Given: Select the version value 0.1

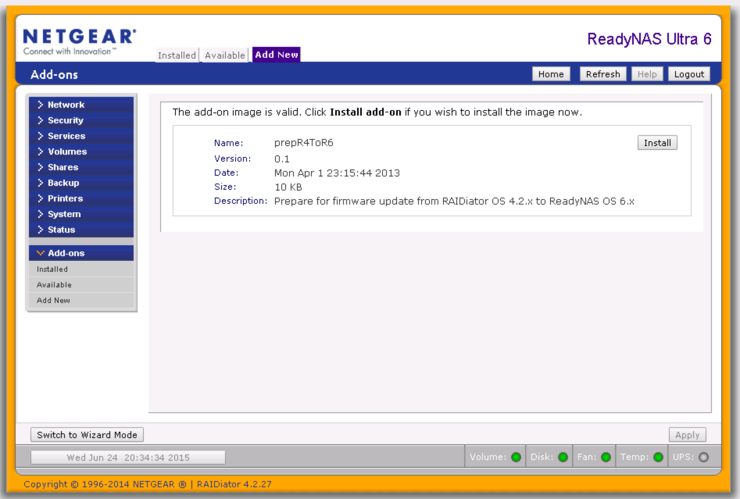Looking at the screenshot, I should 282,159.
